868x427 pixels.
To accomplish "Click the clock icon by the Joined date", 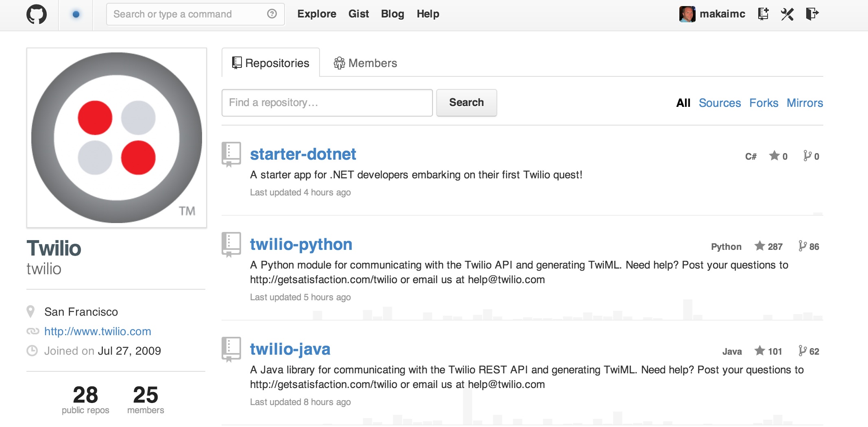I will 32,351.
